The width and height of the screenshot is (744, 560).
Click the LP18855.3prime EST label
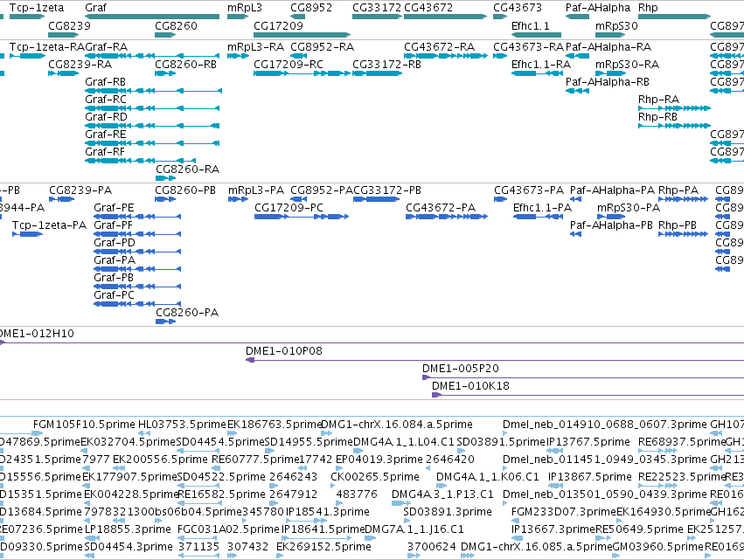(x=128, y=529)
